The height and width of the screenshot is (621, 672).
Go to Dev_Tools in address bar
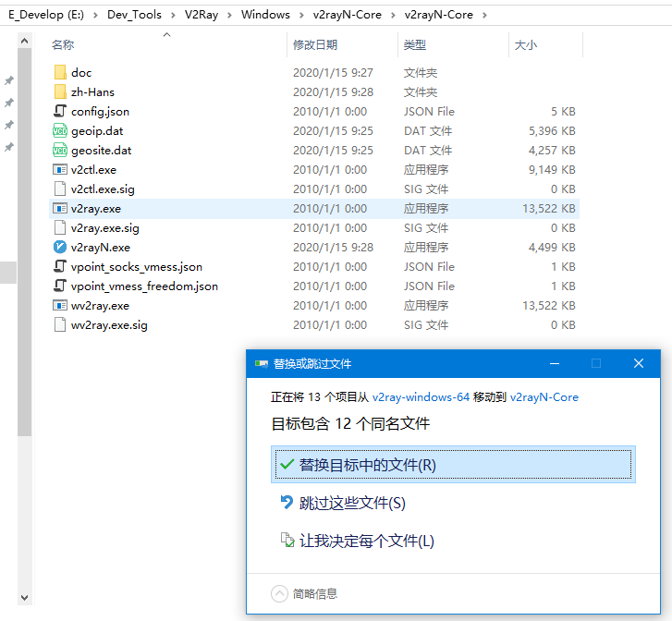tap(134, 15)
